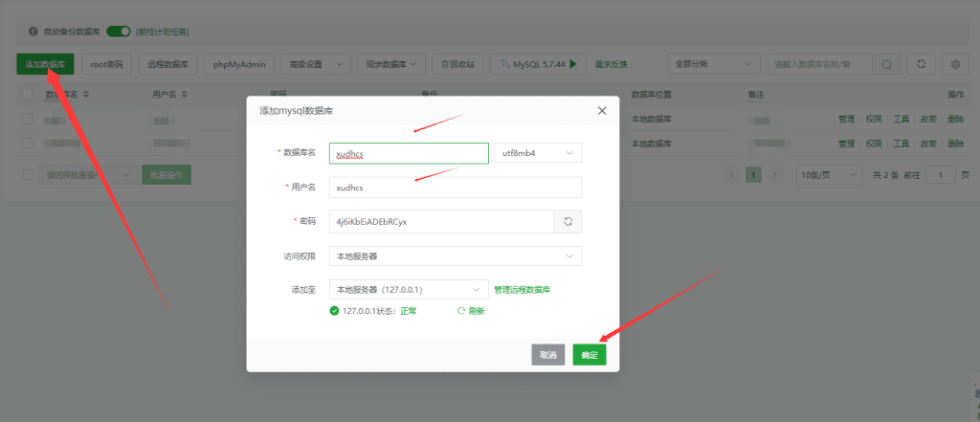
Task: Click 管理 in the first row
Action: click(x=846, y=119)
